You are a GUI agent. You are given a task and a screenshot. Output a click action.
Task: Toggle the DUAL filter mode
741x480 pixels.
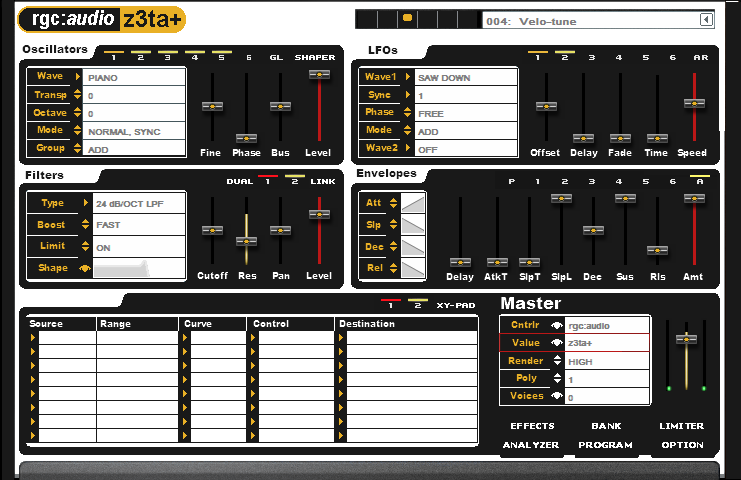coord(240,181)
